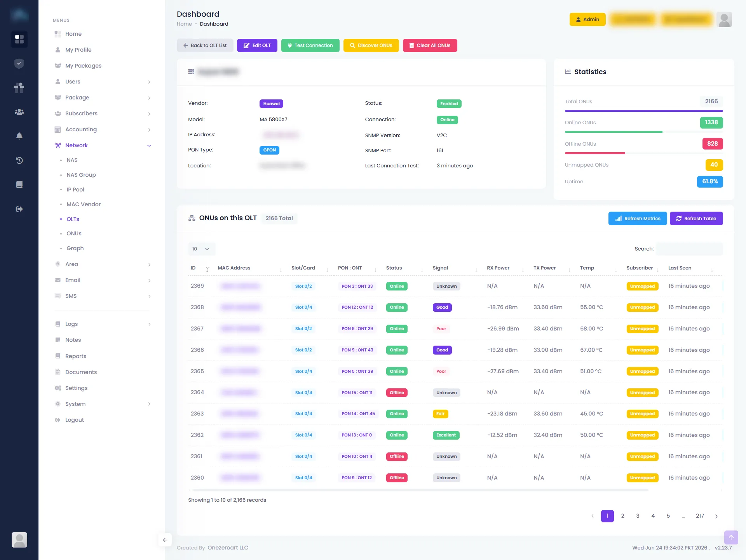Expand the Users submenu
Screen dimensions: 746x560
(149, 82)
